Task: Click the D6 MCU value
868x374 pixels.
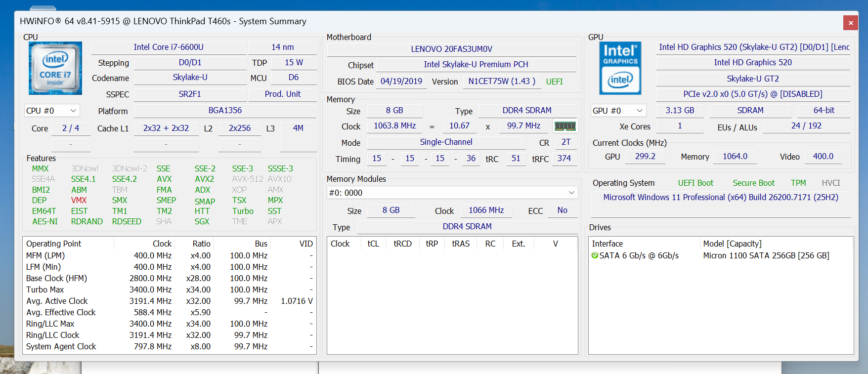Action: coord(294,78)
